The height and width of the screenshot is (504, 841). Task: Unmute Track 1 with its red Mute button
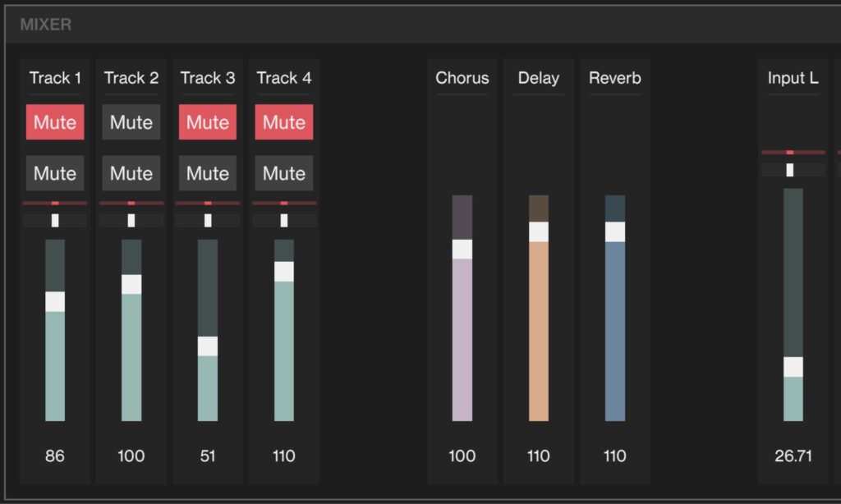(x=55, y=122)
